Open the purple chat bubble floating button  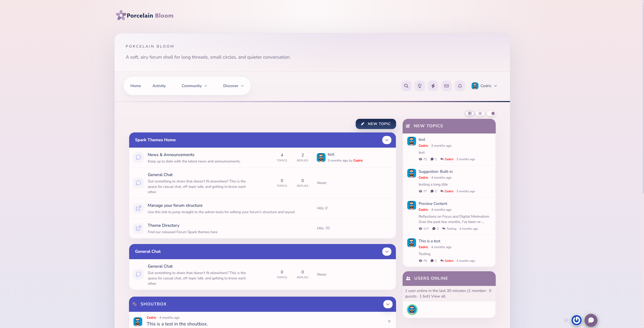pos(591,320)
